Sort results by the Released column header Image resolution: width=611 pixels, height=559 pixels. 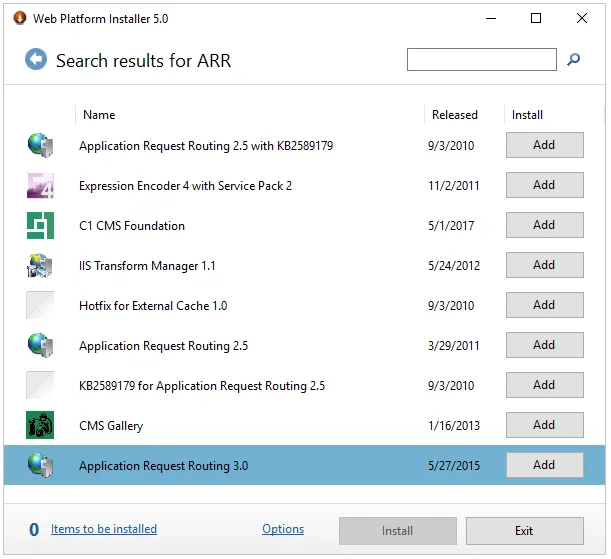(454, 115)
